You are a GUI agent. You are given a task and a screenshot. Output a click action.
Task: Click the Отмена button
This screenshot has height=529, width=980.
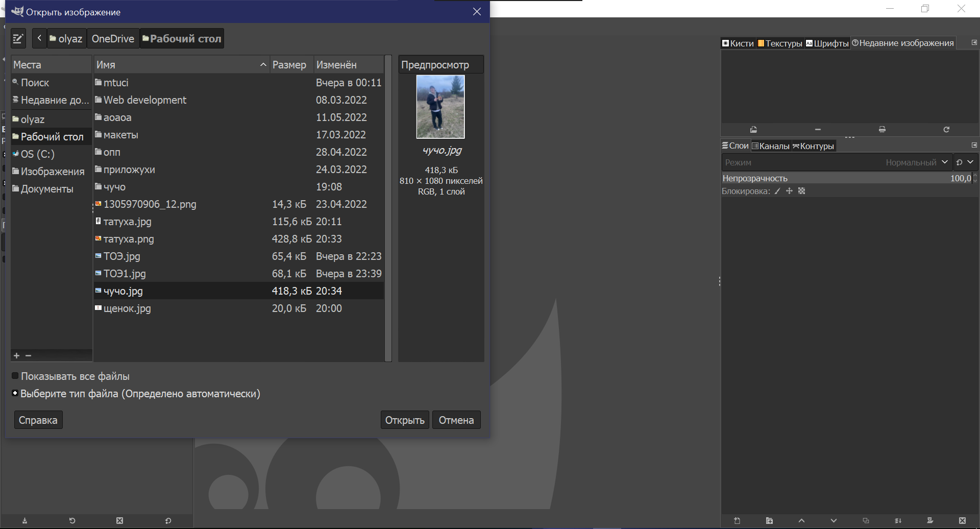(x=456, y=420)
